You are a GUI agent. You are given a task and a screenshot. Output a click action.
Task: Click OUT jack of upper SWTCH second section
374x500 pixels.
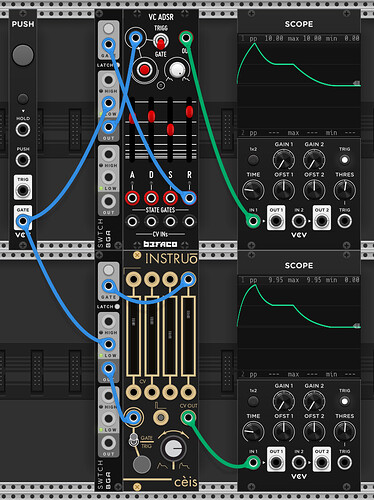(x=108, y=201)
